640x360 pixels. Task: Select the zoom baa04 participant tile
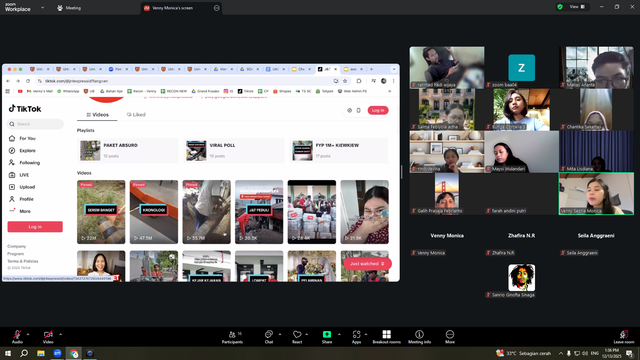pyautogui.click(x=522, y=67)
